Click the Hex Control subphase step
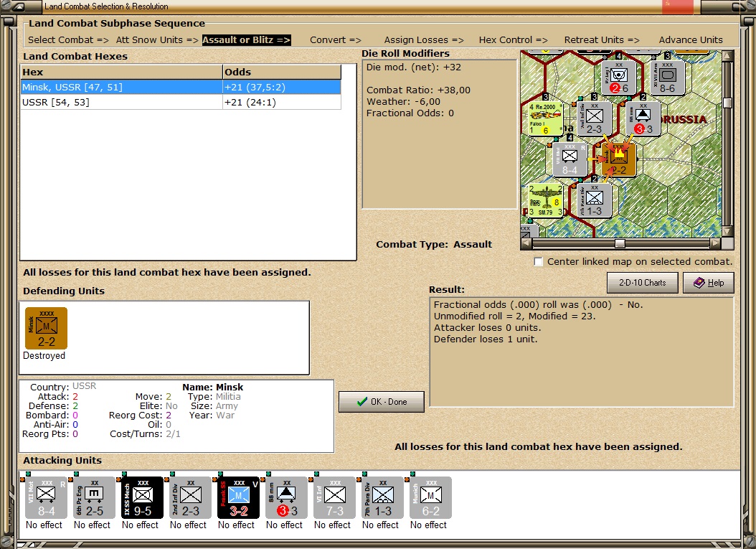The width and height of the screenshot is (756, 549). pyautogui.click(x=513, y=40)
